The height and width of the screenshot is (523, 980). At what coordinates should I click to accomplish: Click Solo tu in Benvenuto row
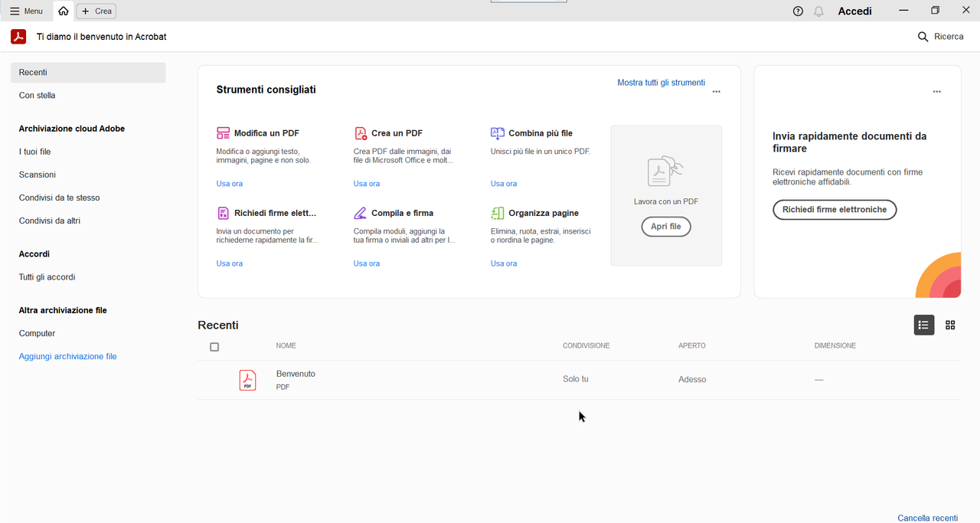click(x=576, y=379)
